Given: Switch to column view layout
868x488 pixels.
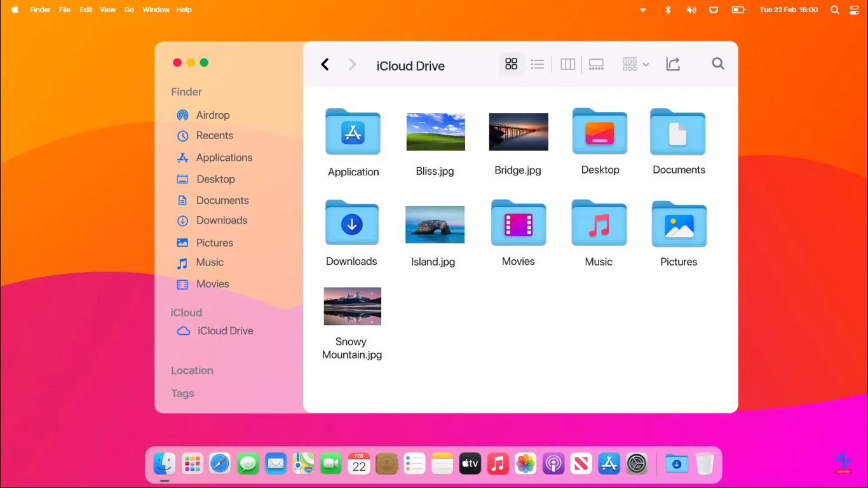Looking at the screenshot, I should point(567,64).
